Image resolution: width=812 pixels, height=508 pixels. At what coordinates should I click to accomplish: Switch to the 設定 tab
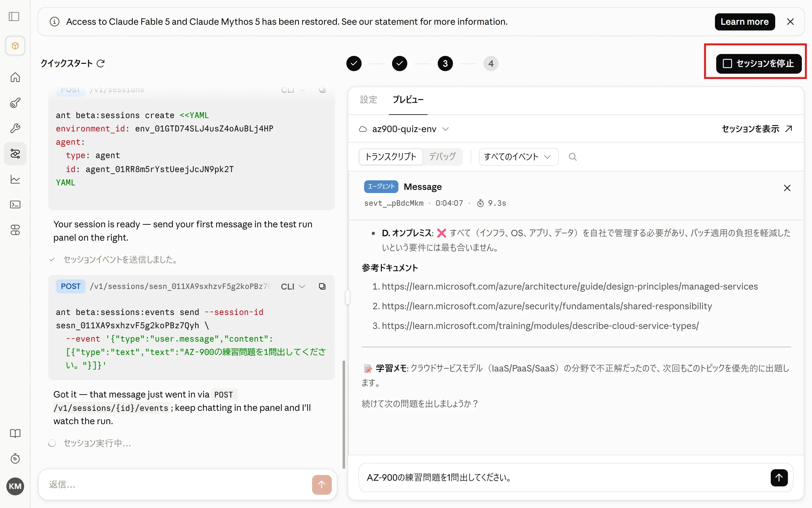[x=369, y=100]
